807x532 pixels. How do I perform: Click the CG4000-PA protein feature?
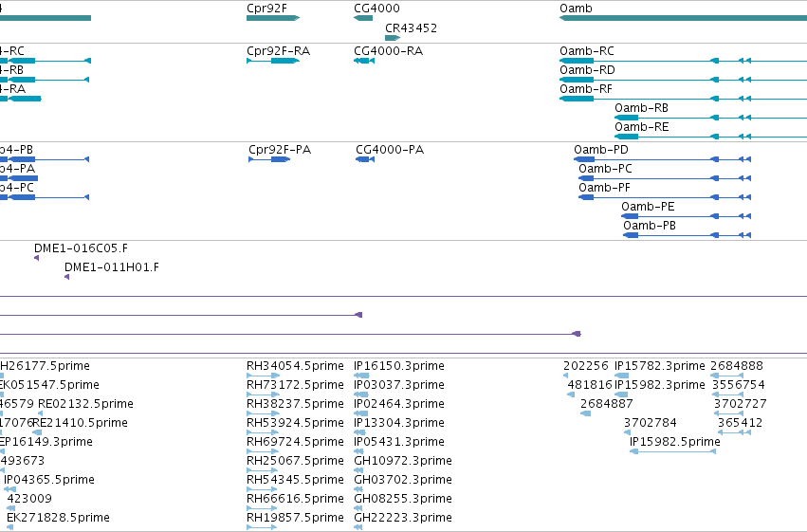(365, 159)
